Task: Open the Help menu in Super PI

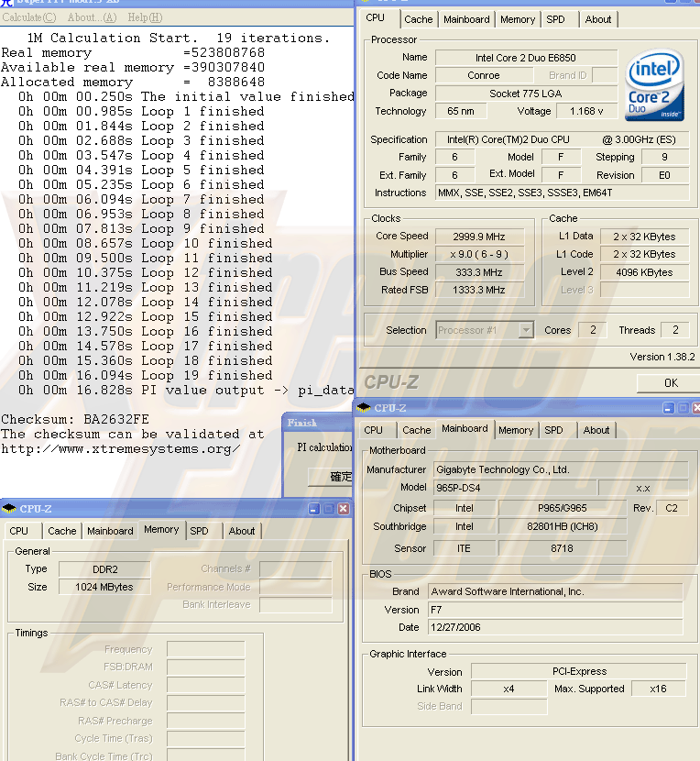Action: tap(145, 17)
